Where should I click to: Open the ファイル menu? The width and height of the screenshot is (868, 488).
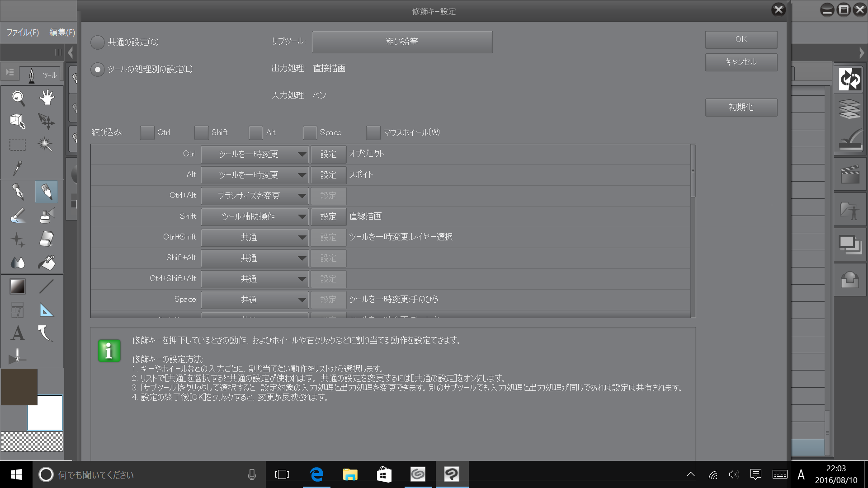(23, 33)
